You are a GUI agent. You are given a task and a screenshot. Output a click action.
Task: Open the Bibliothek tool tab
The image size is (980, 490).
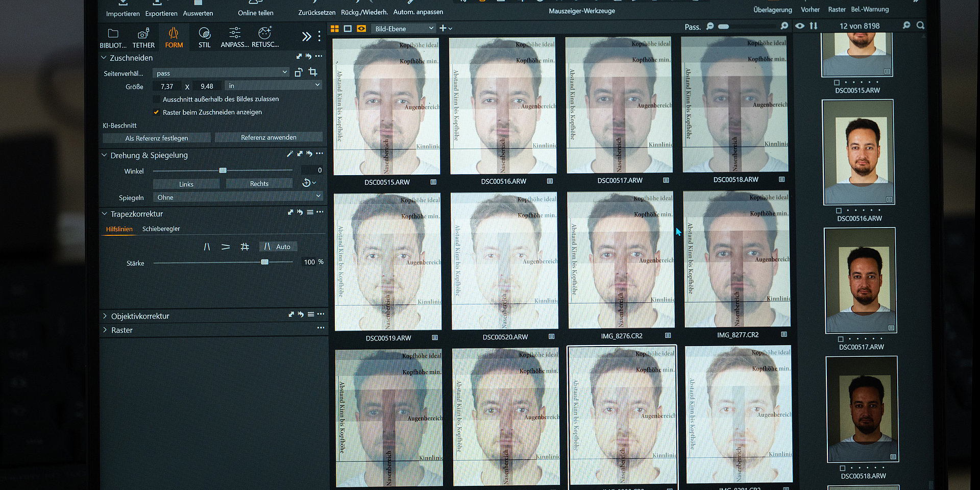pos(113,38)
